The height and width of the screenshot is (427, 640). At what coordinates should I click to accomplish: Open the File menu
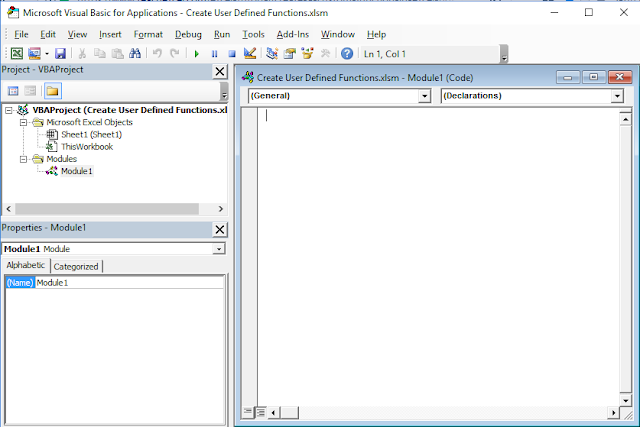point(21,34)
